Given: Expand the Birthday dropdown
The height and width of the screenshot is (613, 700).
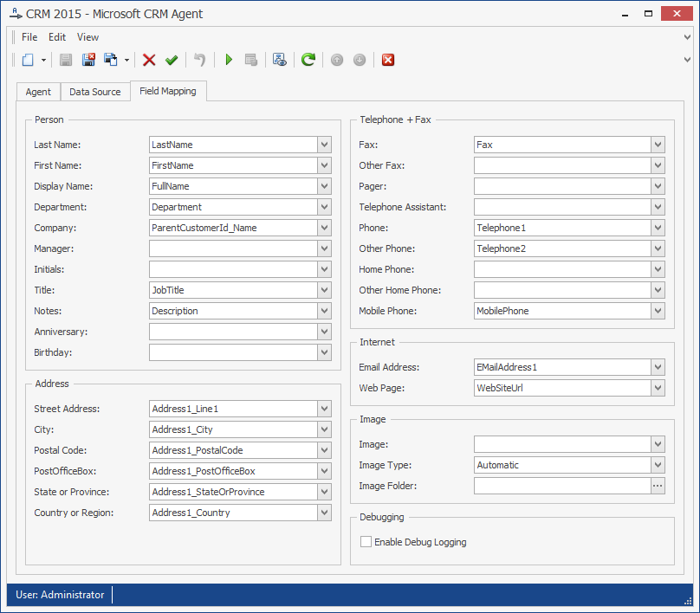Looking at the screenshot, I should [325, 352].
